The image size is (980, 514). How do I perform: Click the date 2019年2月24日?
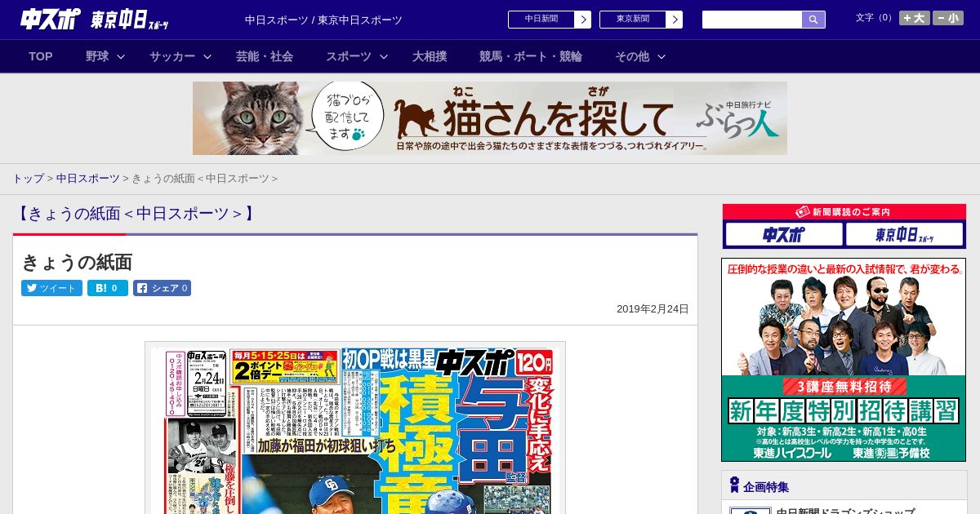[653, 309]
